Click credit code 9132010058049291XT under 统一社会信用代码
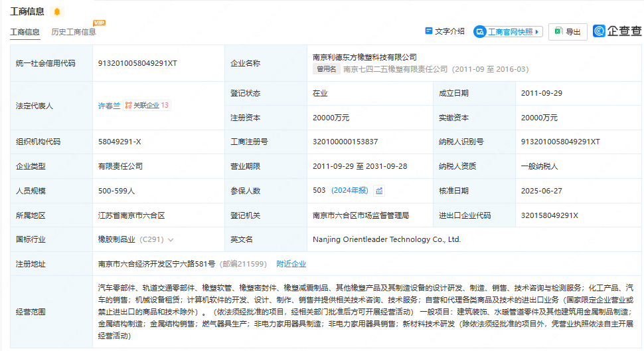The image size is (644, 351). [x=137, y=63]
